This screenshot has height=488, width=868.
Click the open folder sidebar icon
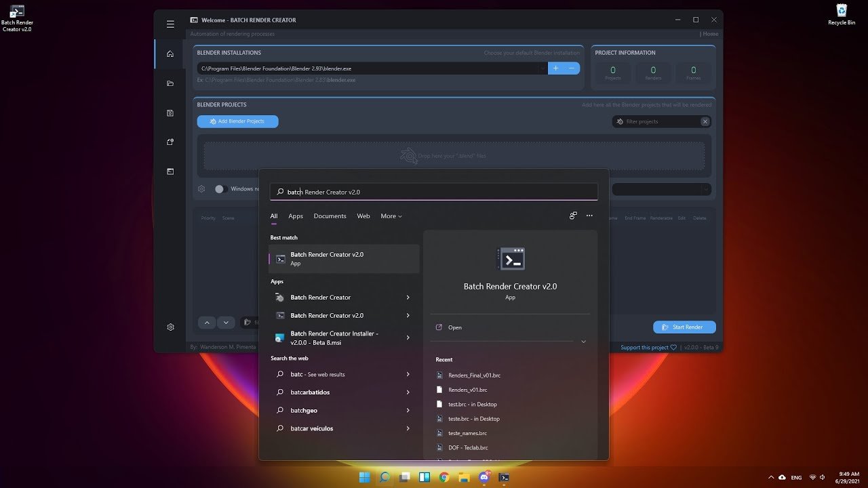170,83
